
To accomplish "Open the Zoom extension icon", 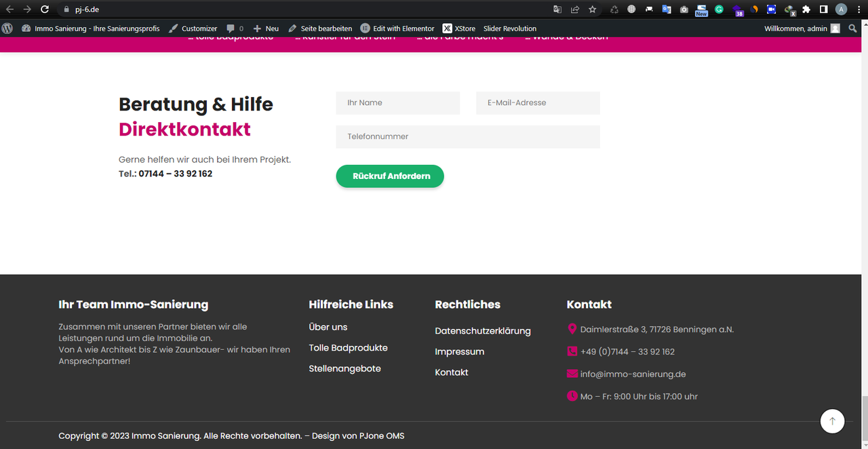I will (772, 9).
